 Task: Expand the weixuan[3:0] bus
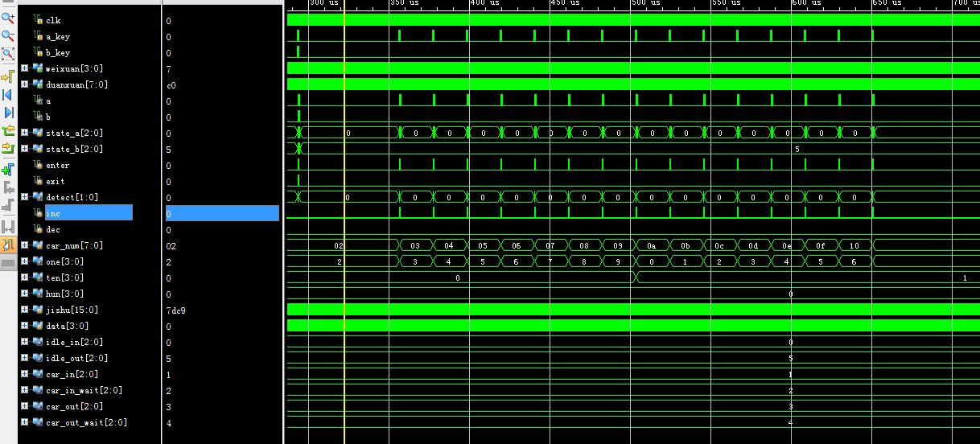tap(25, 68)
